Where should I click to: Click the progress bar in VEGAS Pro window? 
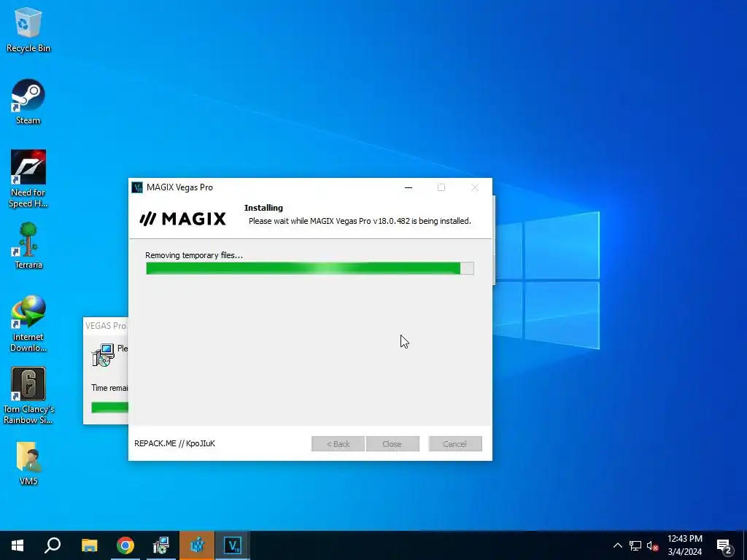click(x=110, y=407)
